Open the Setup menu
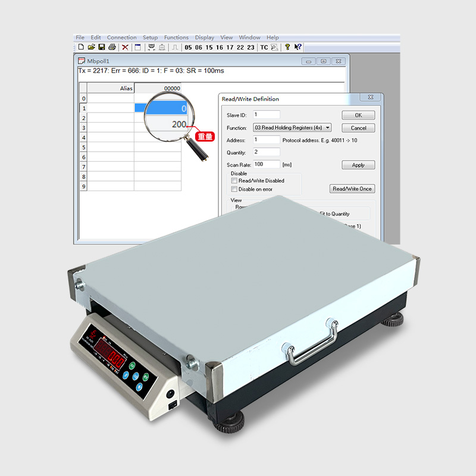 pos(150,37)
